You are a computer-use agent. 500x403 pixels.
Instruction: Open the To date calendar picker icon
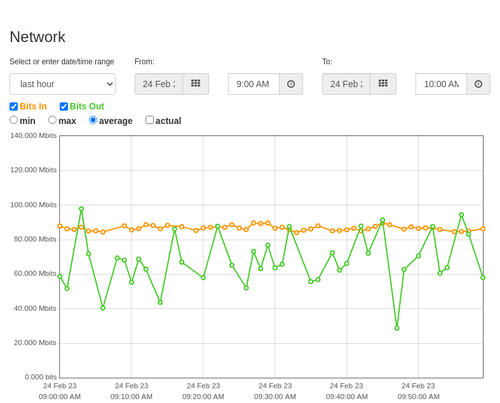pos(383,84)
